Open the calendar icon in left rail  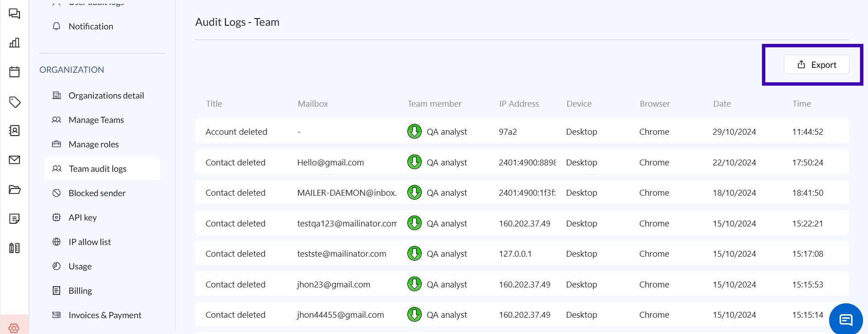tap(14, 72)
